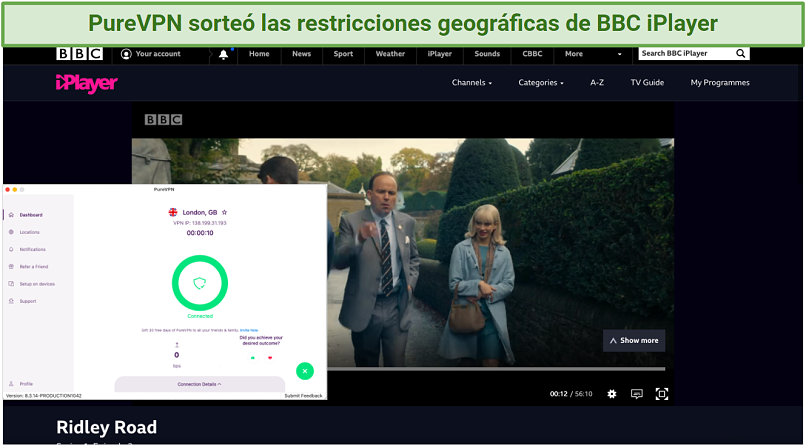Close the PureVPN window

(x=8, y=190)
